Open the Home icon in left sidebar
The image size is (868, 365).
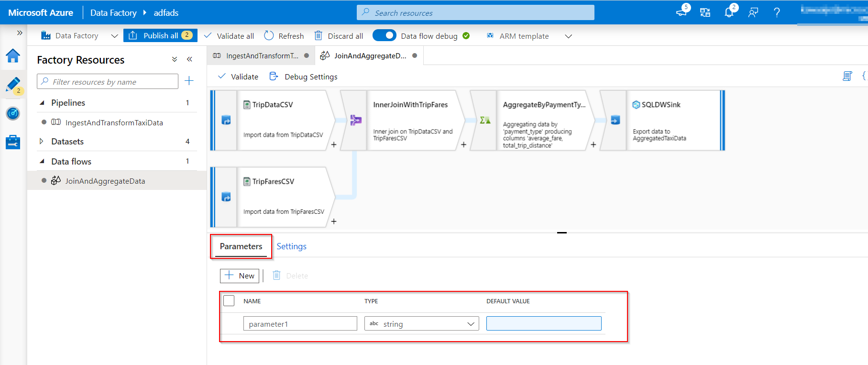tap(13, 56)
